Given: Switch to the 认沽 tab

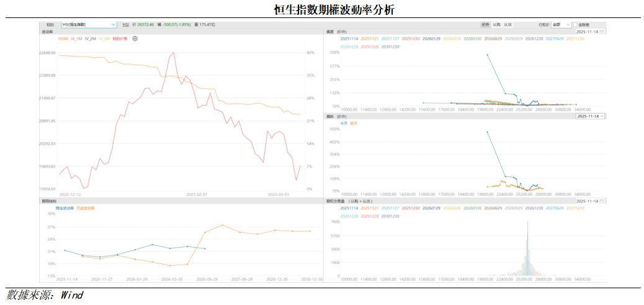Looking at the screenshot, I should [508, 24].
